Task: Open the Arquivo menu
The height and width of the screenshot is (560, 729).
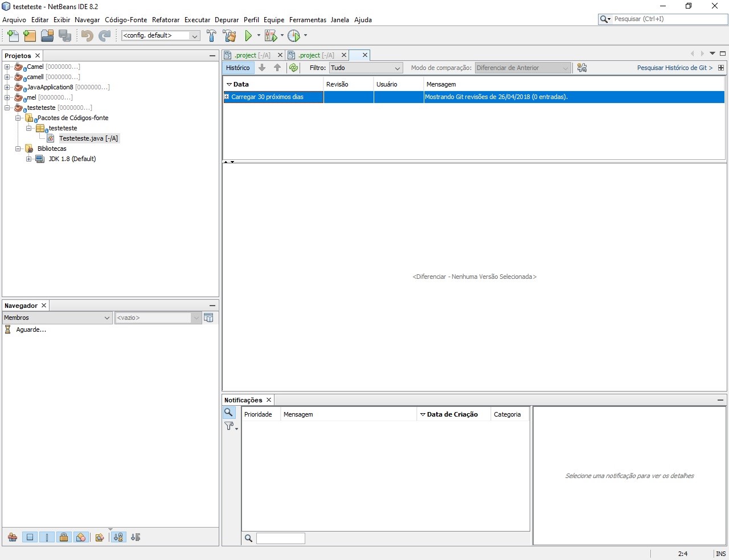Action: [x=14, y=20]
